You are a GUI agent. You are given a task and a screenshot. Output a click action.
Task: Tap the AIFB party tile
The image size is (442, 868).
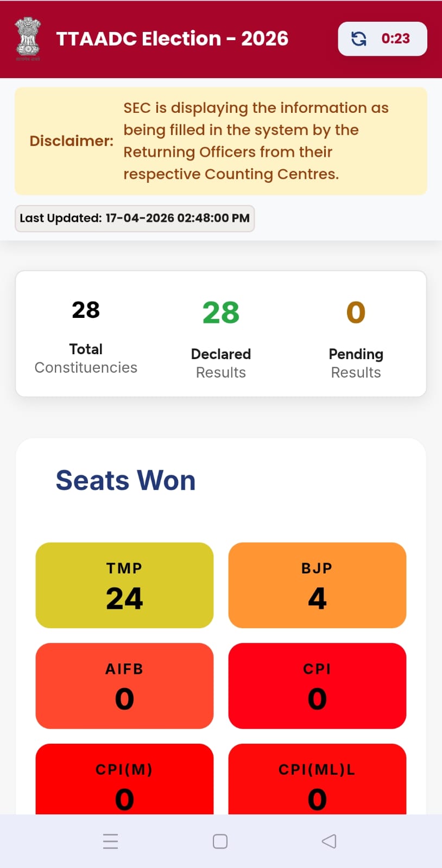(124, 686)
